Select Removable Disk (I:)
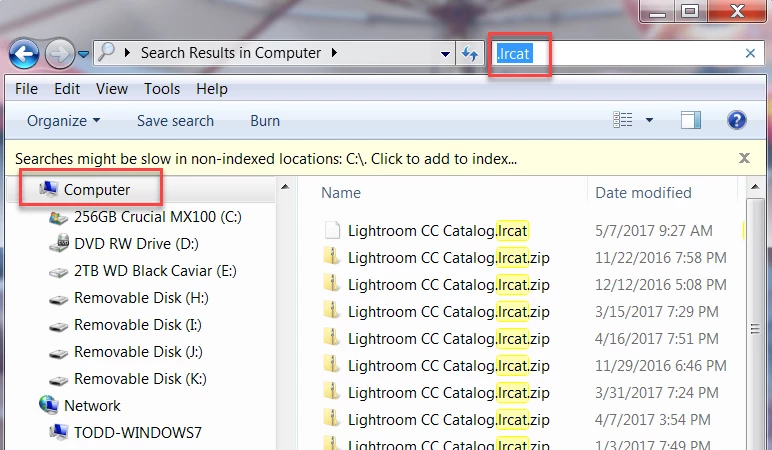The image size is (772, 450). coord(138,325)
